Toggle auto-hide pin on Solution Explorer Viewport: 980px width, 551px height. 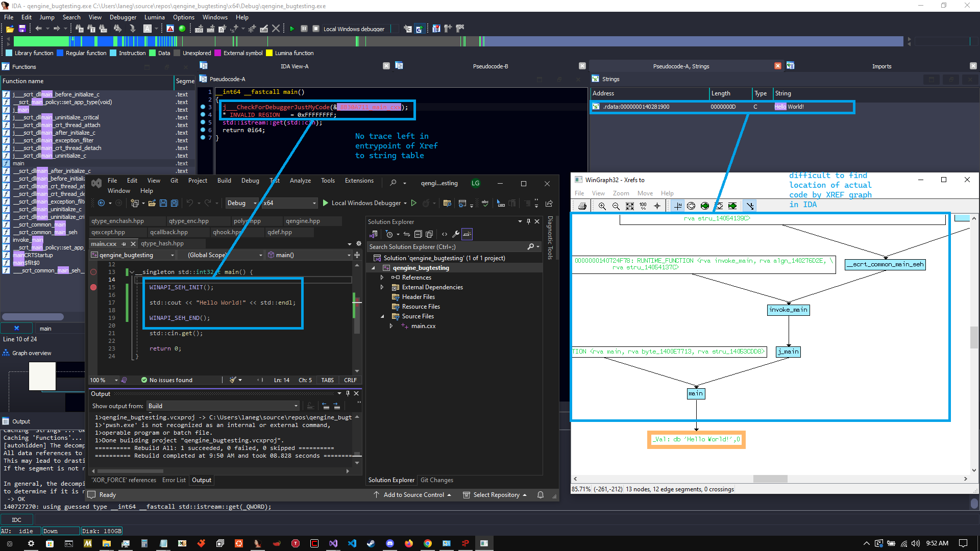tap(528, 221)
